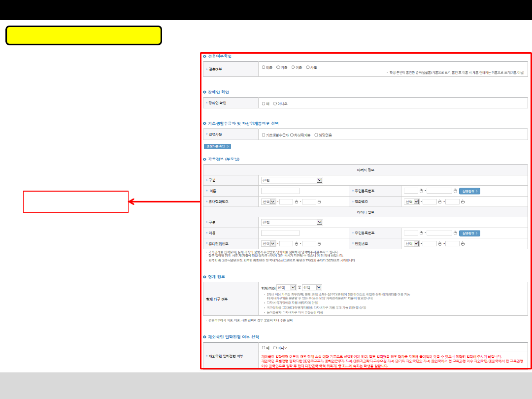Choose 기혼 under 결혼여부
The height and width of the screenshot is (399, 532).
coord(278,67)
